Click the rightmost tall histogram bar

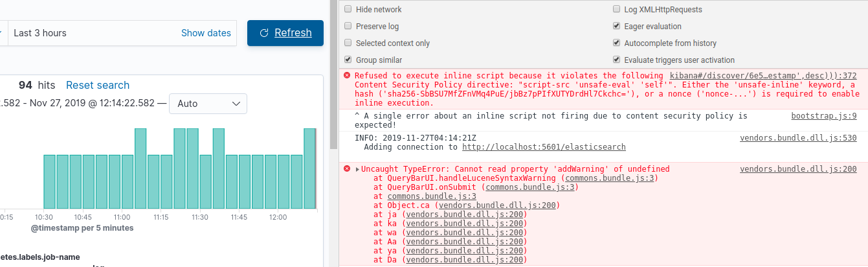point(309,168)
